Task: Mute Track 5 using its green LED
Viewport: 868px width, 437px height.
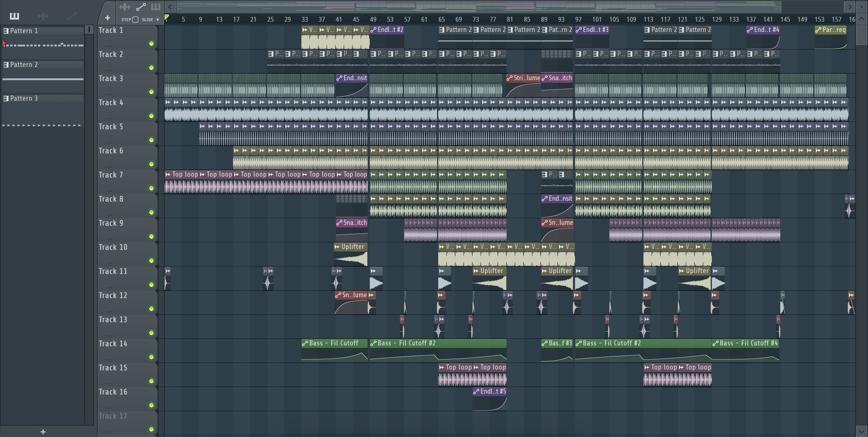Action: [x=151, y=140]
